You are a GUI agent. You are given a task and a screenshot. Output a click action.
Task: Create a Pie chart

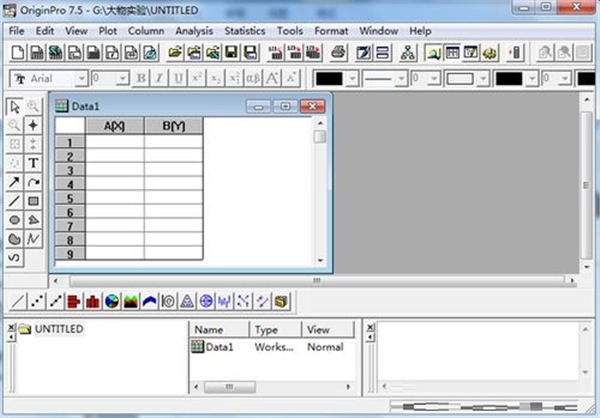click(112, 302)
